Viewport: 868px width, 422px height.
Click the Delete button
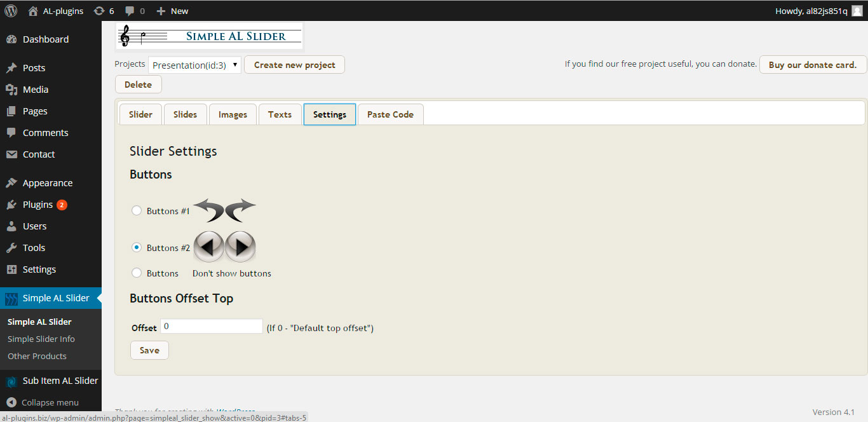click(139, 85)
